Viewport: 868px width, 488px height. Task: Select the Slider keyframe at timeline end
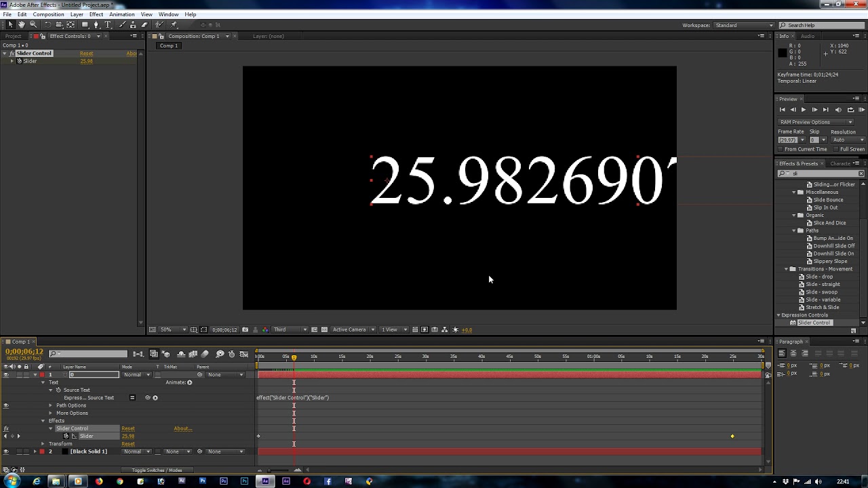coord(732,436)
